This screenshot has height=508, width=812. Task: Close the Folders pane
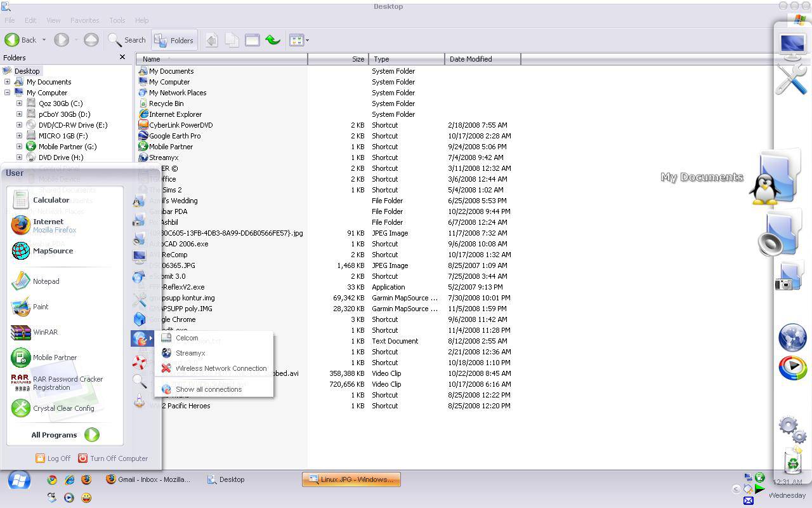pos(122,57)
